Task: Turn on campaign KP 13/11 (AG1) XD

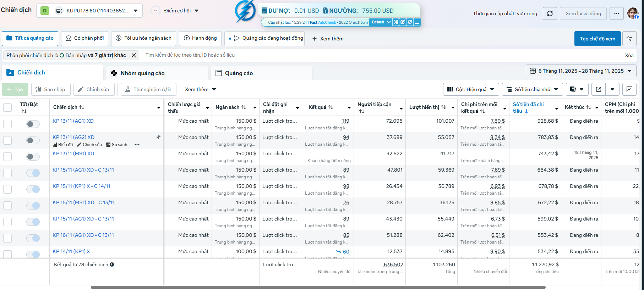Action: [x=33, y=124]
